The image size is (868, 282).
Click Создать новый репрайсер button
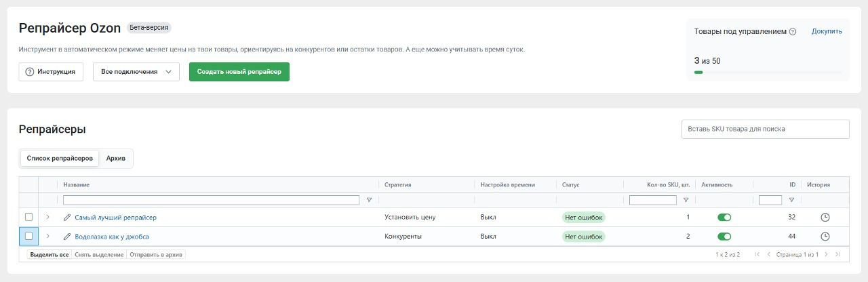pyautogui.click(x=239, y=72)
